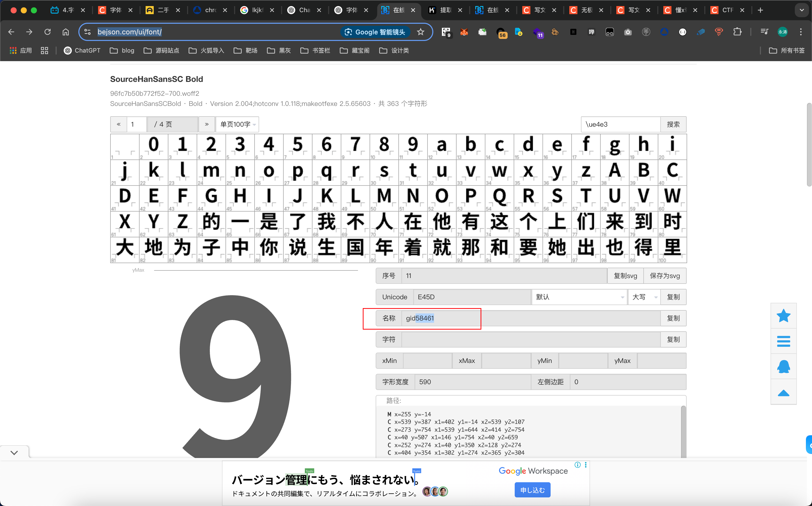The image size is (812, 506).
Task: Open the ChatGPT bookmark
Action: (x=82, y=51)
